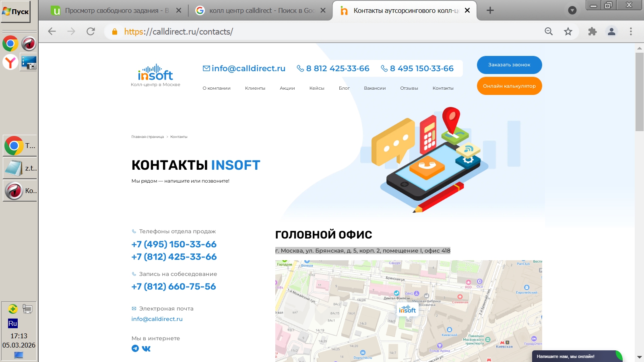The image size is (644, 362).
Task: Reload the page with refresh icon
Action: pos(91,31)
